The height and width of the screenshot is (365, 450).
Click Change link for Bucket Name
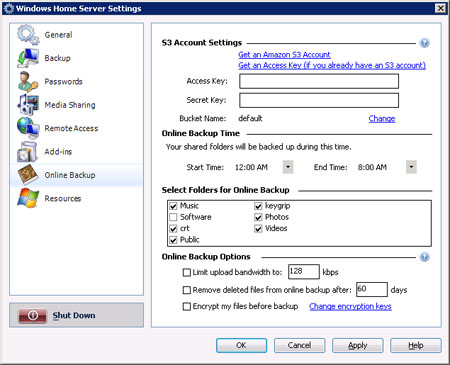pyautogui.click(x=382, y=119)
